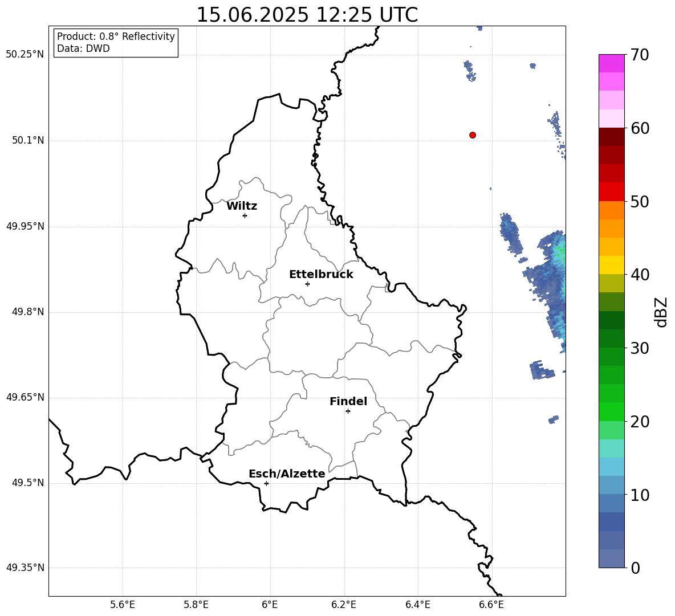
Task: Click the yellow swatch just above 40 dBZ
Action: pyautogui.click(x=612, y=265)
